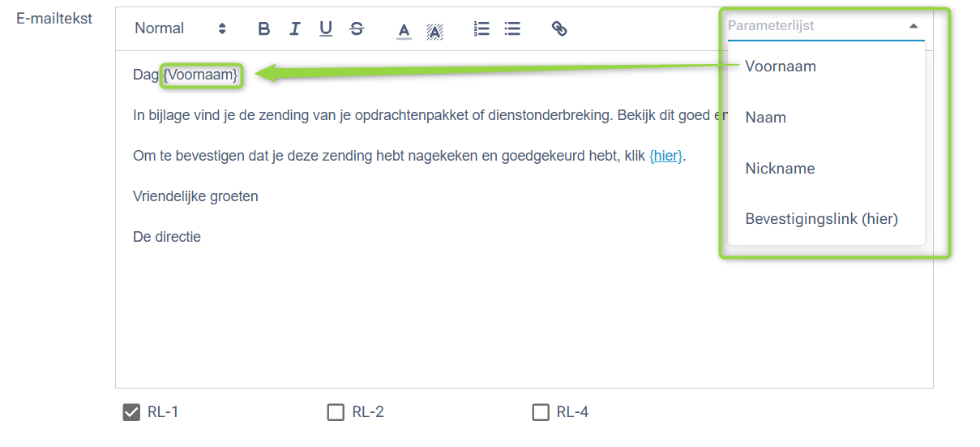This screenshot has width=980, height=447.
Task: Collapse the Parameterlijst dropdown arrow
Action: click(914, 26)
